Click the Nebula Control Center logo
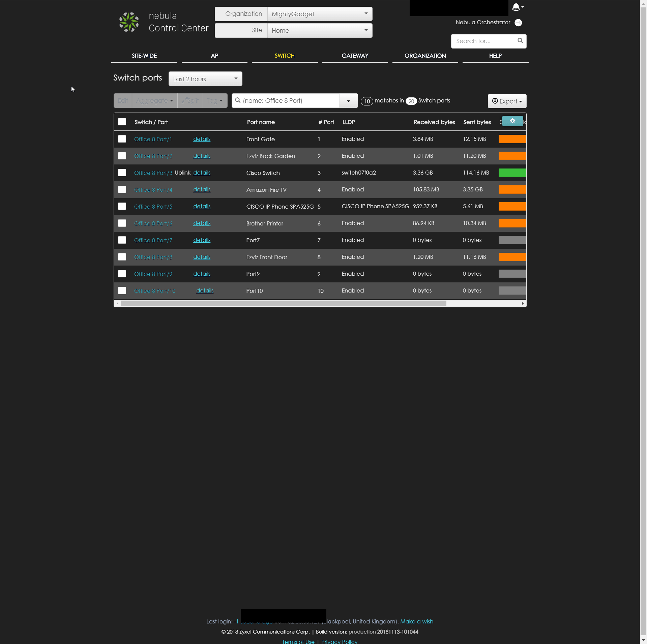The width and height of the screenshot is (647, 644). [129, 22]
